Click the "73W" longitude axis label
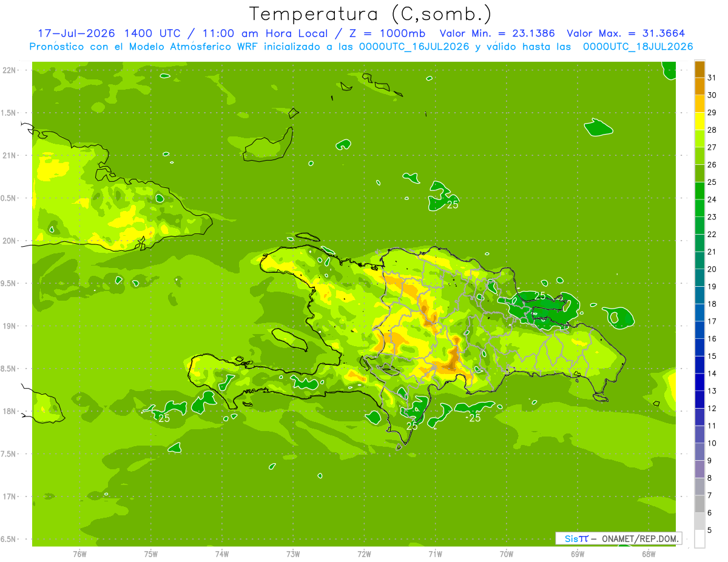Image resolution: width=728 pixels, height=562 pixels. (293, 554)
